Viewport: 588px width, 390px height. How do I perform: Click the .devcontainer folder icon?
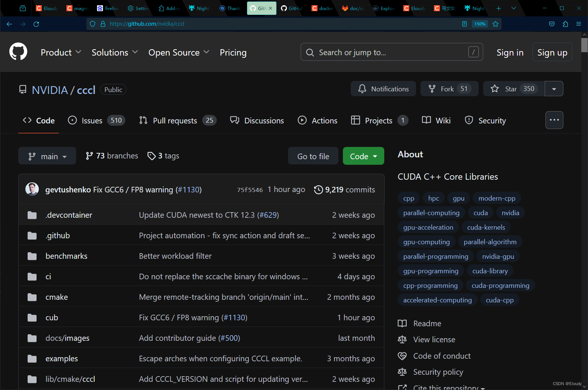(x=32, y=215)
